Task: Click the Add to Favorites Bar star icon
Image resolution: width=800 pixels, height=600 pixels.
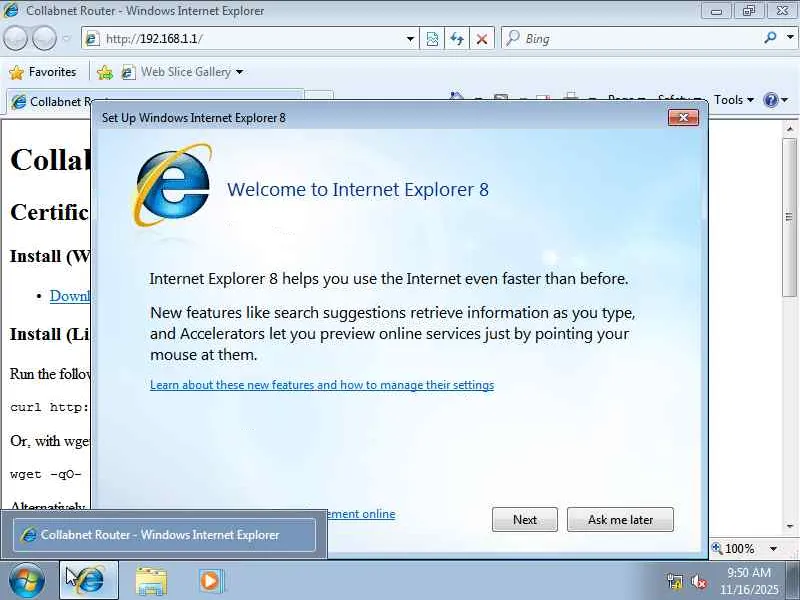Action: point(105,72)
